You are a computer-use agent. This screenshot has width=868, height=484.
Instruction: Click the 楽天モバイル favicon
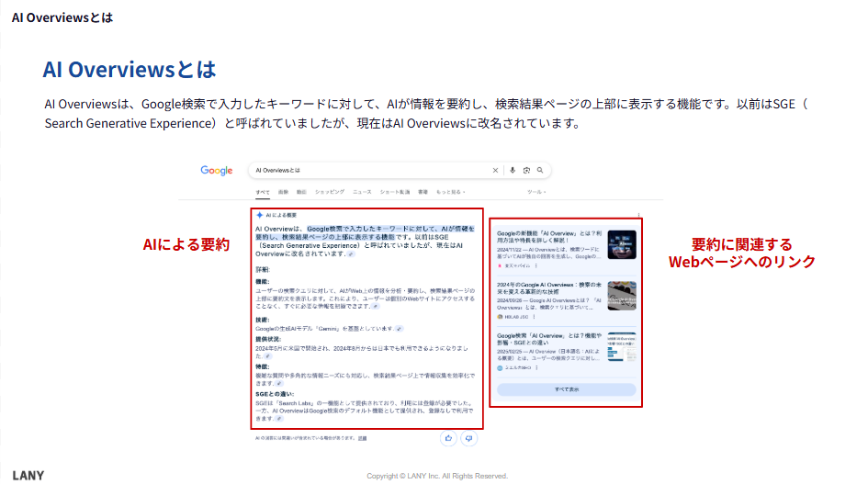point(500,265)
